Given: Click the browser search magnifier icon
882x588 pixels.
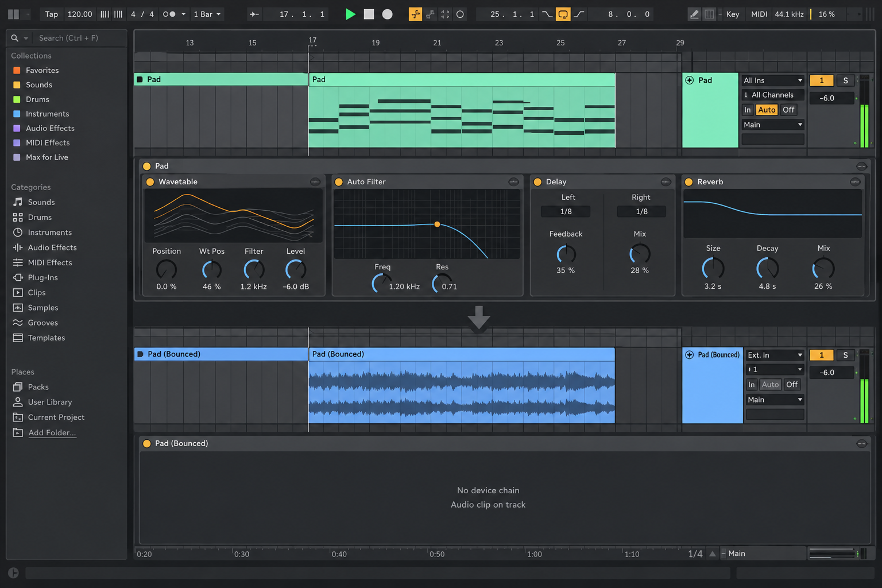Looking at the screenshot, I should (15, 38).
